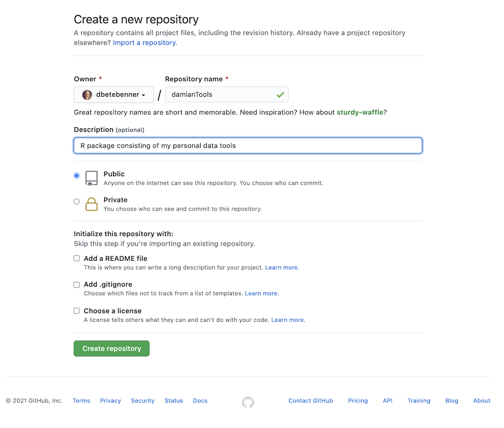Enable the Add a README file checkbox
504x428 pixels.
77,258
